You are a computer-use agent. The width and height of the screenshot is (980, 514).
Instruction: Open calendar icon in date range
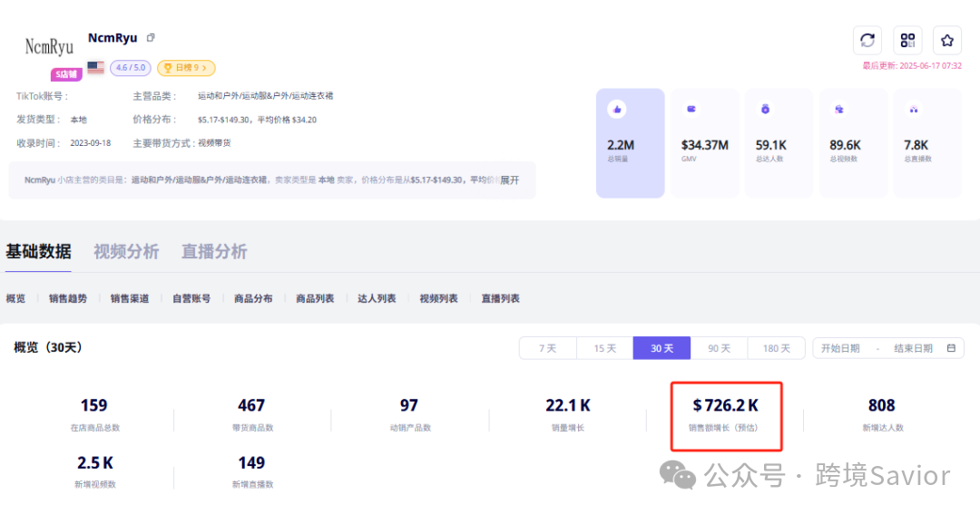(x=951, y=348)
